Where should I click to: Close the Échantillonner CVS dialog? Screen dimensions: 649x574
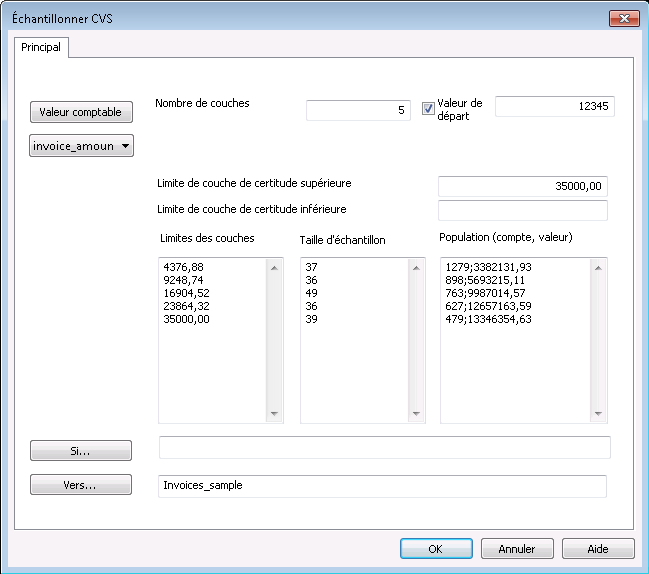623,18
